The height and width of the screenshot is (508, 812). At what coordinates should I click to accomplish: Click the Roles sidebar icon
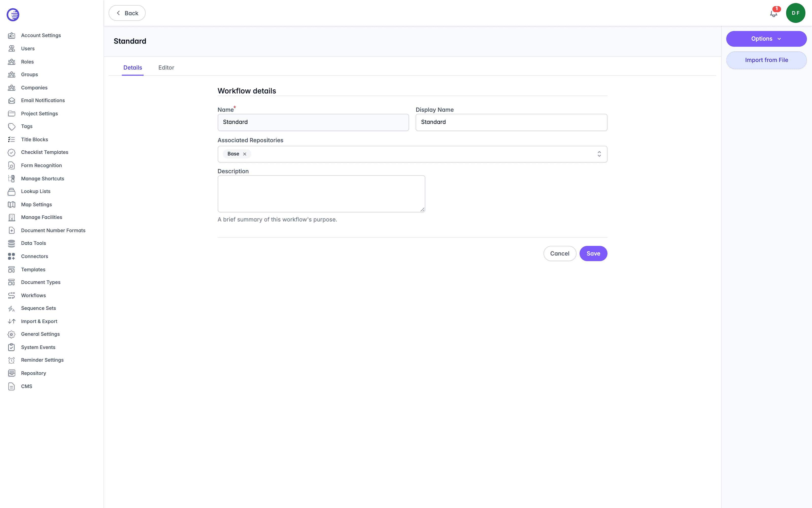click(x=11, y=61)
